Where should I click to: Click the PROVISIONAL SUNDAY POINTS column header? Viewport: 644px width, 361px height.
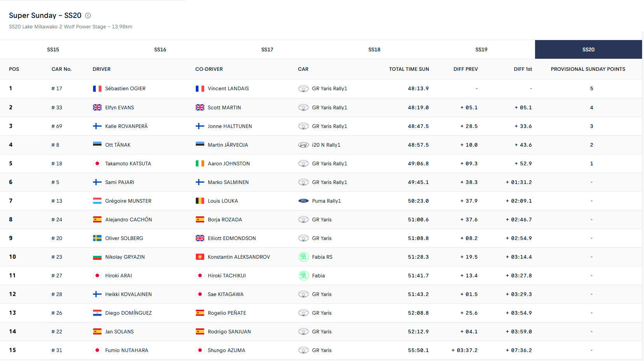tap(588, 69)
